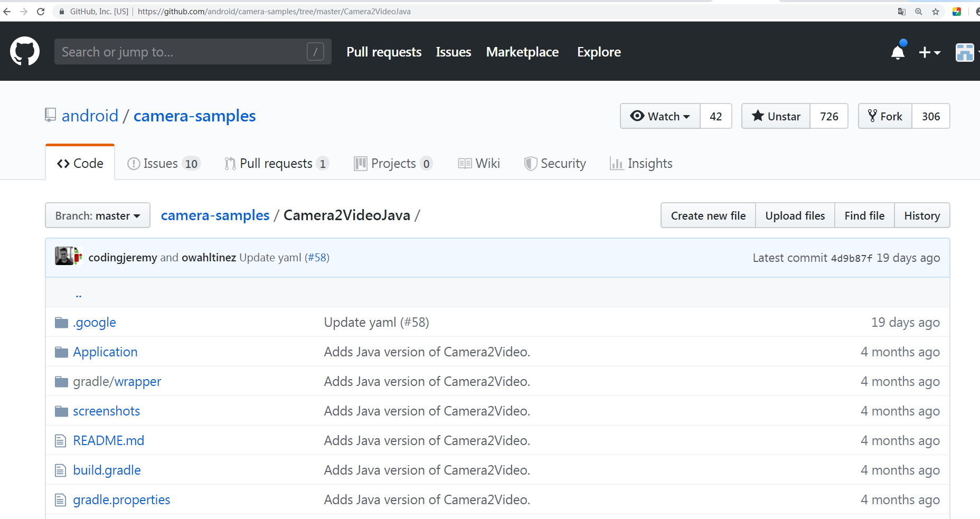Open the codingjeremy author link
Screen dimensions: 980x519
click(123, 258)
